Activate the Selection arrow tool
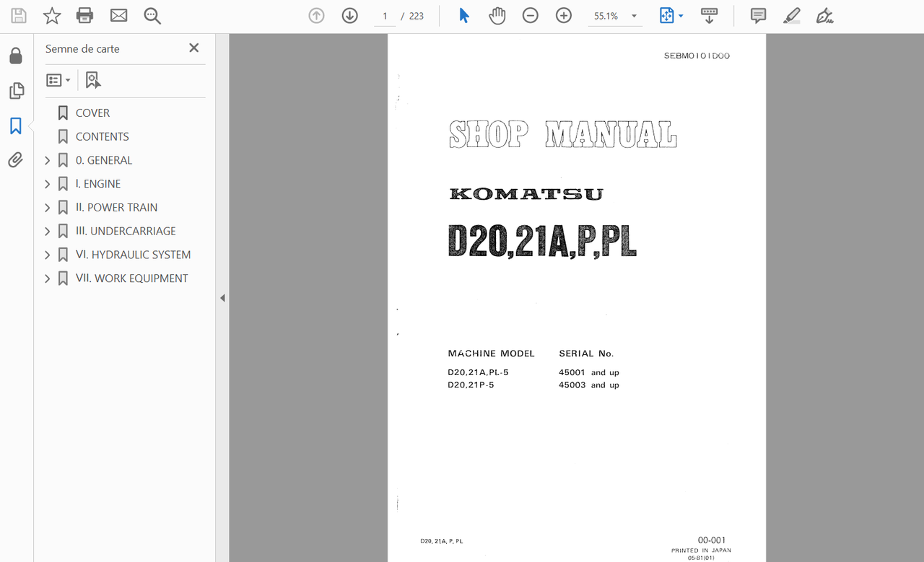924x562 pixels. [464, 16]
